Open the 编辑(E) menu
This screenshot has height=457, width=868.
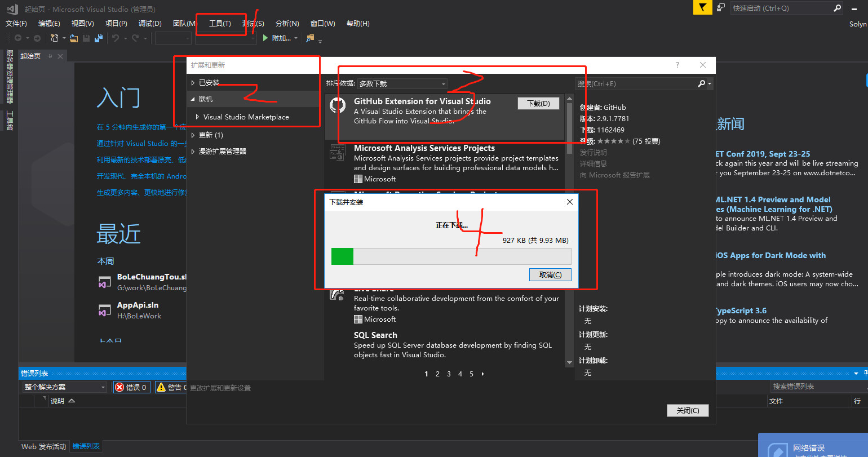[x=49, y=24]
